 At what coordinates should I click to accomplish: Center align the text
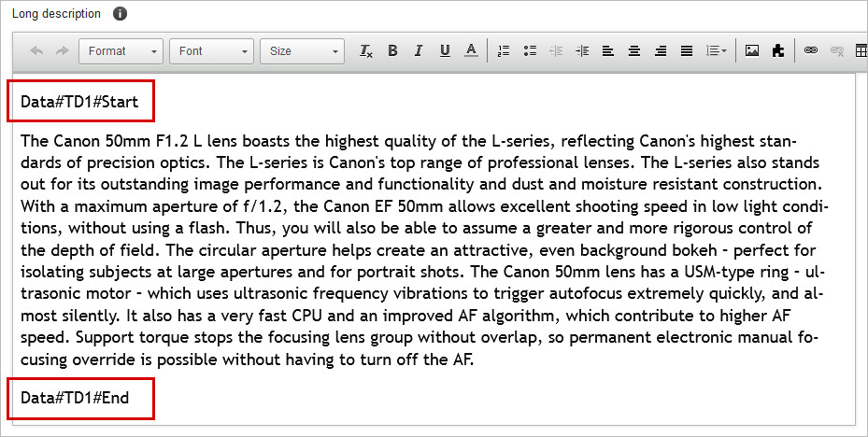click(x=634, y=51)
